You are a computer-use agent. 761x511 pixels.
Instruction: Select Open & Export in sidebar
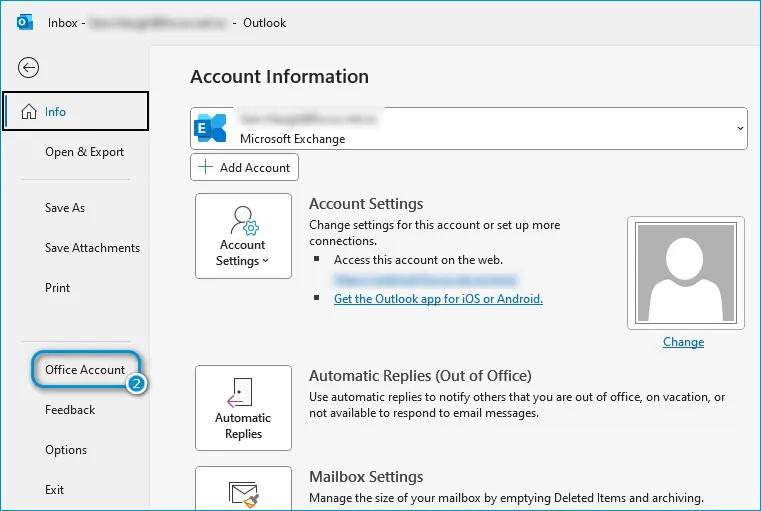(84, 152)
